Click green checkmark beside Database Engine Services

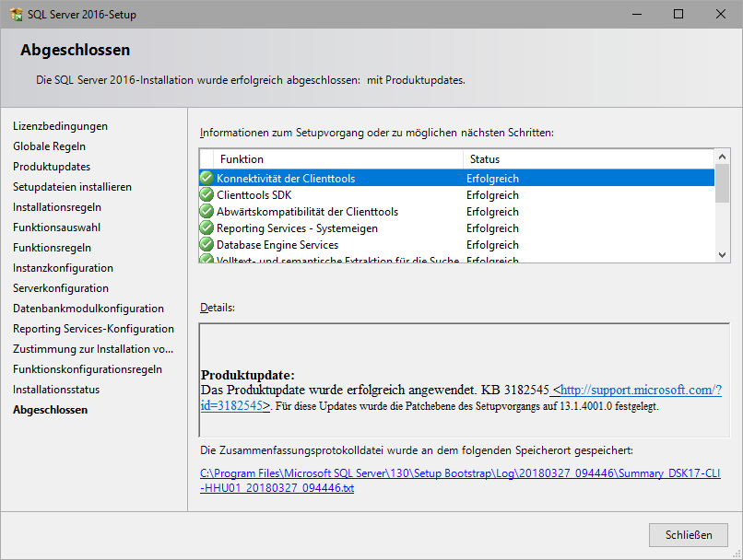(x=206, y=245)
